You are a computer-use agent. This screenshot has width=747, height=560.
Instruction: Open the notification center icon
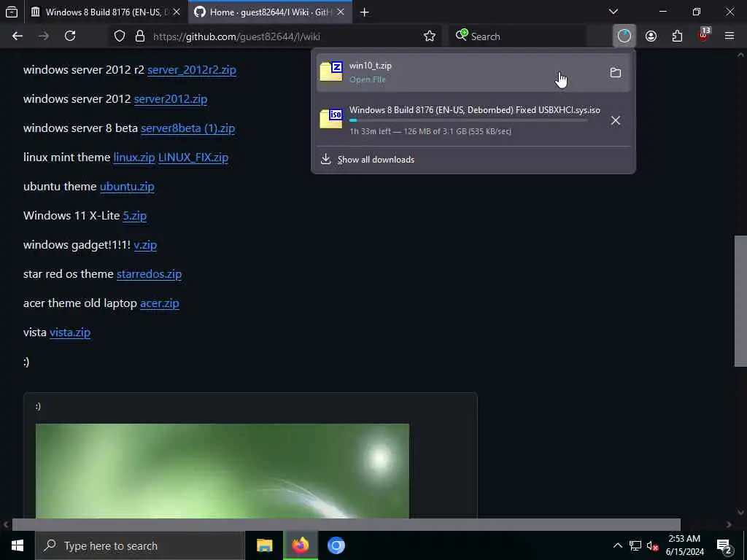coord(724,545)
